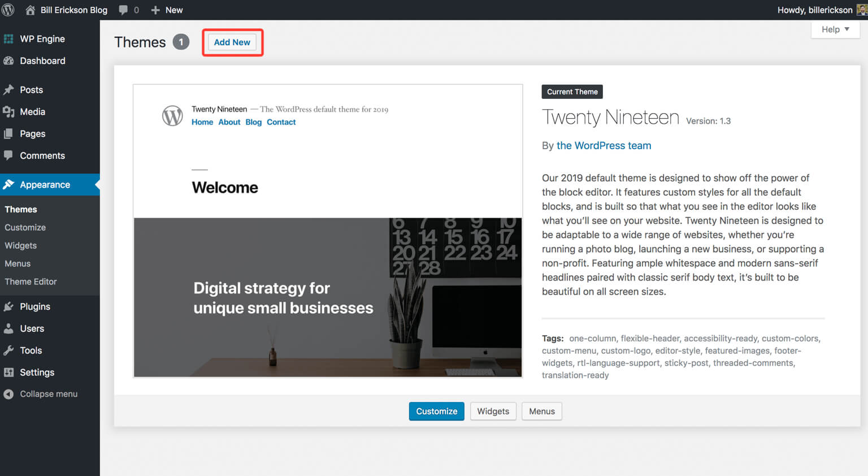The height and width of the screenshot is (476, 868).
Task: Click the Add New theme button
Action: click(x=232, y=42)
